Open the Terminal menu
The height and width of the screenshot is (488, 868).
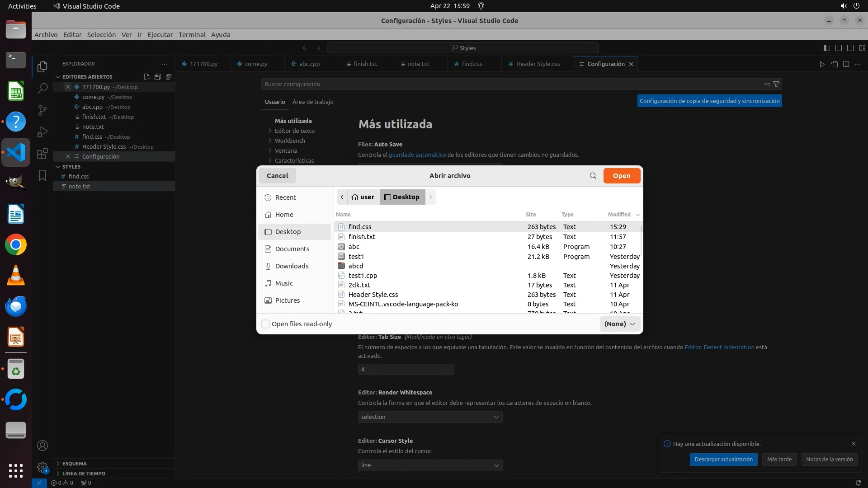coord(192,35)
